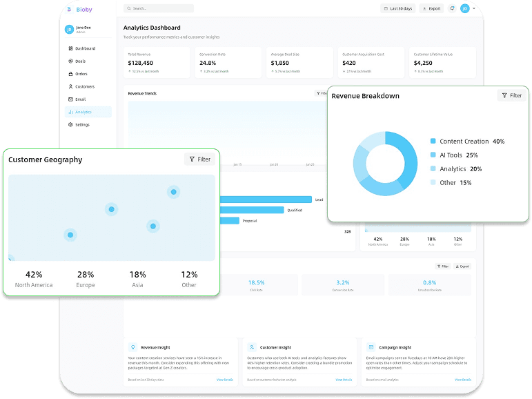
Task: Click the Customer Insight person icon
Action: click(x=253, y=347)
